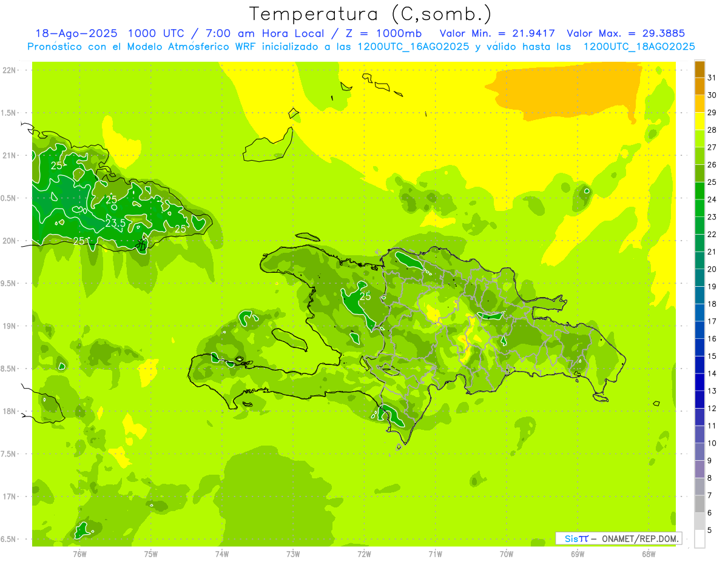Select the '18-Ago-2025' date text
Image resolution: width=728 pixels, height=562 pixels.
(76, 33)
